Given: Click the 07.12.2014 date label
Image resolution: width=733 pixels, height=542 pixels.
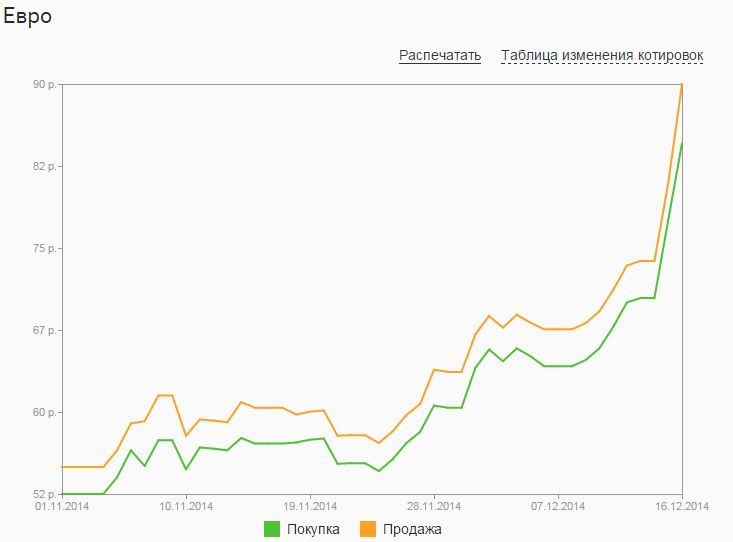Looking at the screenshot, I should 559,507.
